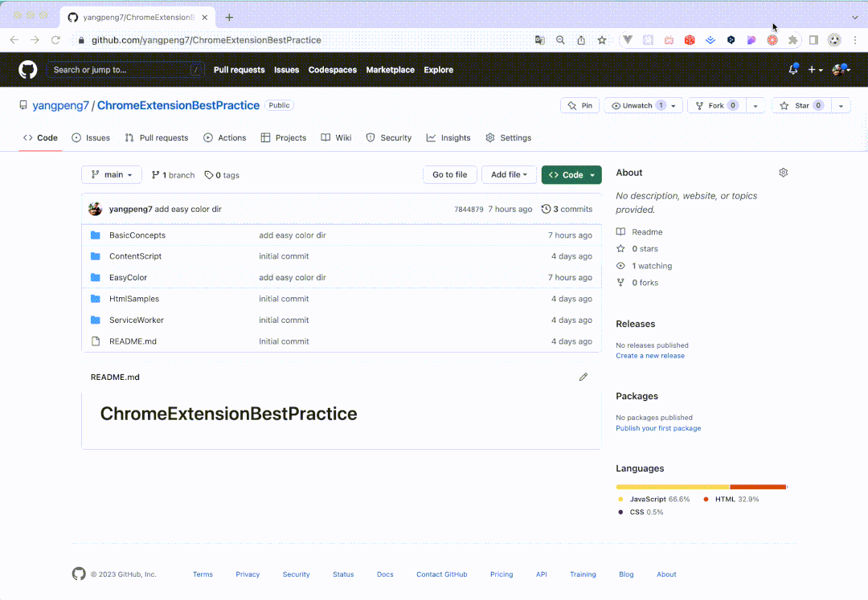Open the repository Settings tab
This screenshot has height=600, width=868.
pyautogui.click(x=508, y=137)
